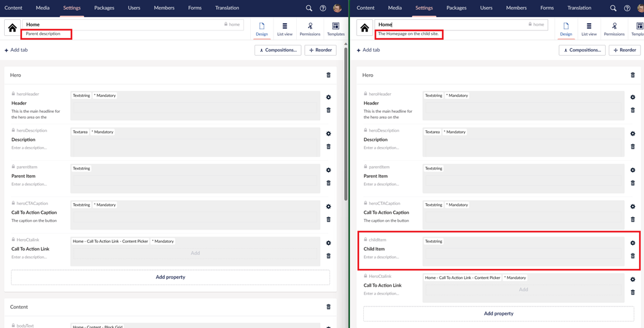Delete Call To Action Link property, left window

pyautogui.click(x=328, y=256)
